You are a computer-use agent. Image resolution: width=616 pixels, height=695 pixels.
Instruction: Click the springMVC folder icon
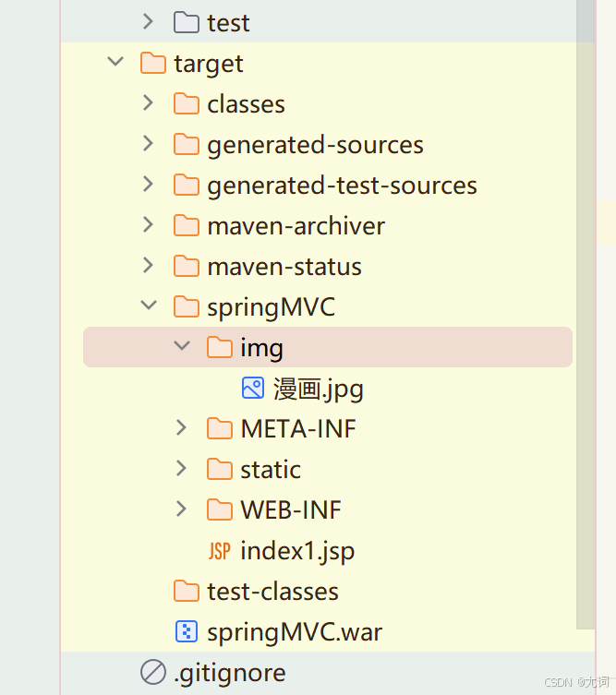click(x=187, y=306)
